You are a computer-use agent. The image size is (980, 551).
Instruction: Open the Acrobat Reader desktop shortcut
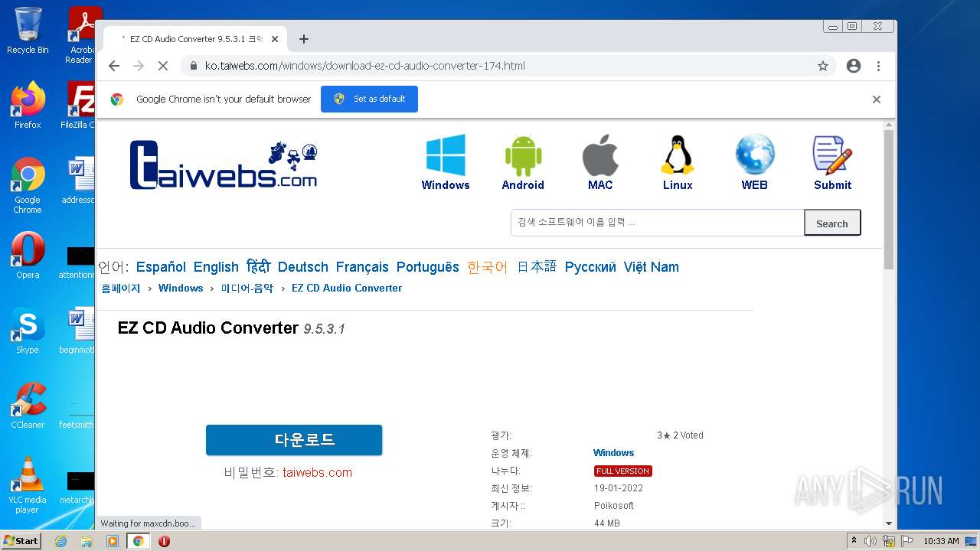pyautogui.click(x=83, y=34)
